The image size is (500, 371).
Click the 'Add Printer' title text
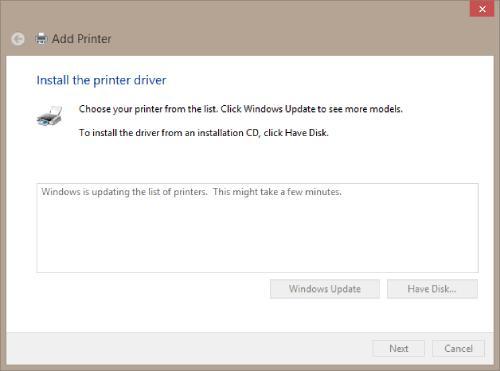pyautogui.click(x=81, y=39)
